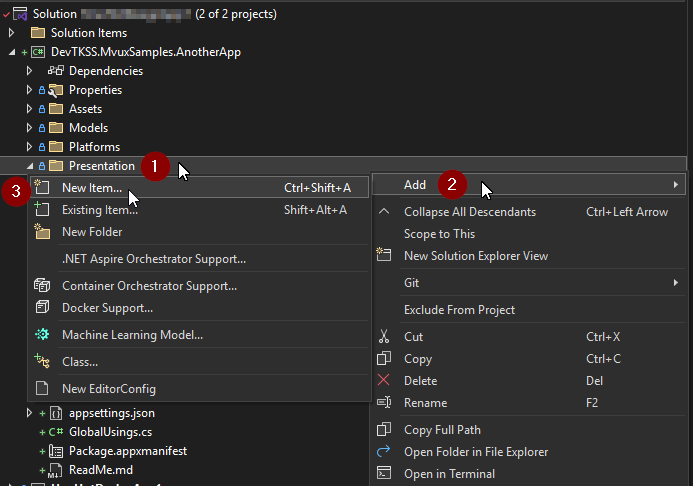Select Exclude From Project
Screen dimensions: 693x486
[529, 310]
